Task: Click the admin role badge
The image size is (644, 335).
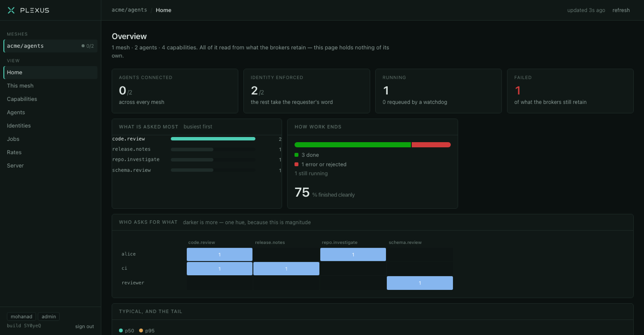Action: tap(49, 317)
